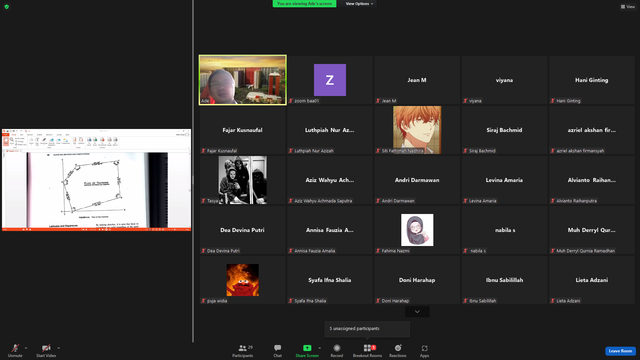
Task: Select the azriel akshan firmansyah tile
Action: pos(592,130)
